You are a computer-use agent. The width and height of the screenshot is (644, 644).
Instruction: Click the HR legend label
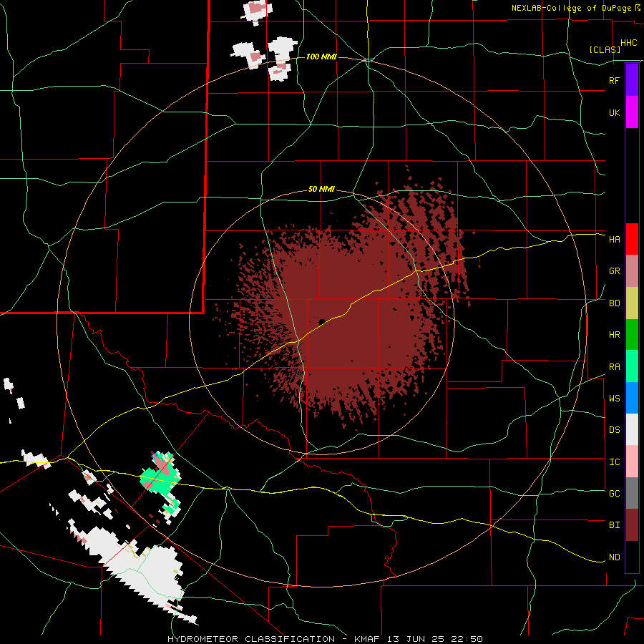click(x=614, y=335)
